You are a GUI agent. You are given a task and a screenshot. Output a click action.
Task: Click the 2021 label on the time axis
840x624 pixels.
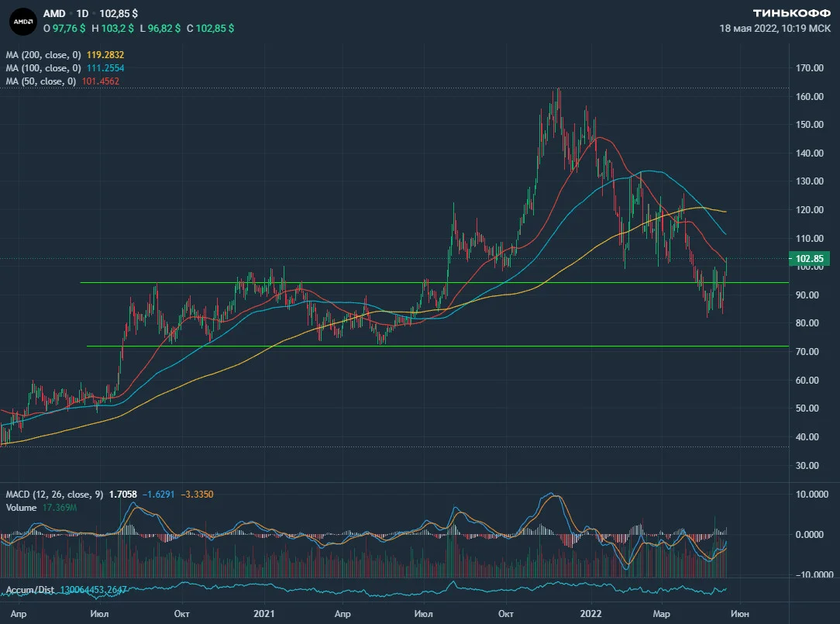(264, 614)
